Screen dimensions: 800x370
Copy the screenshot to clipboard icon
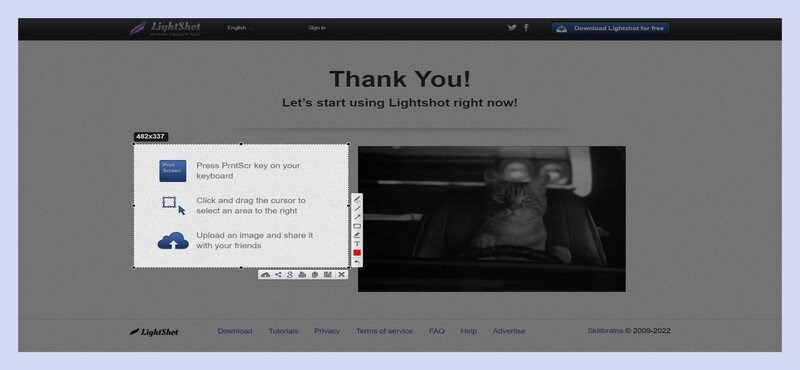315,275
